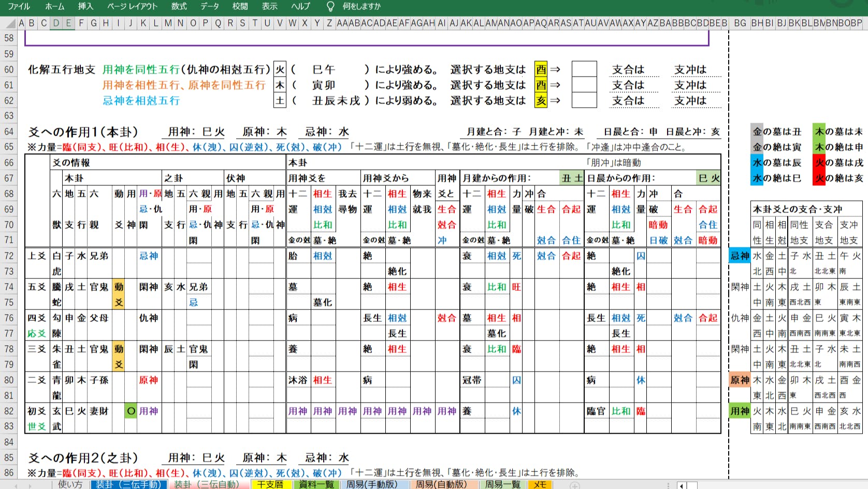Select the blue 水の墓は辰 legend cell
868x489 pixels.
coord(777,162)
